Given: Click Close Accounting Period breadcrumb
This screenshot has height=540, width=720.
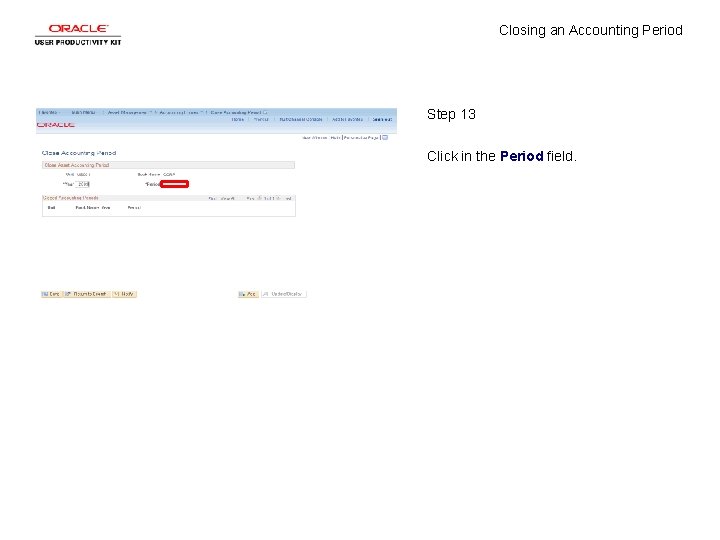Looking at the screenshot, I should point(237,112).
